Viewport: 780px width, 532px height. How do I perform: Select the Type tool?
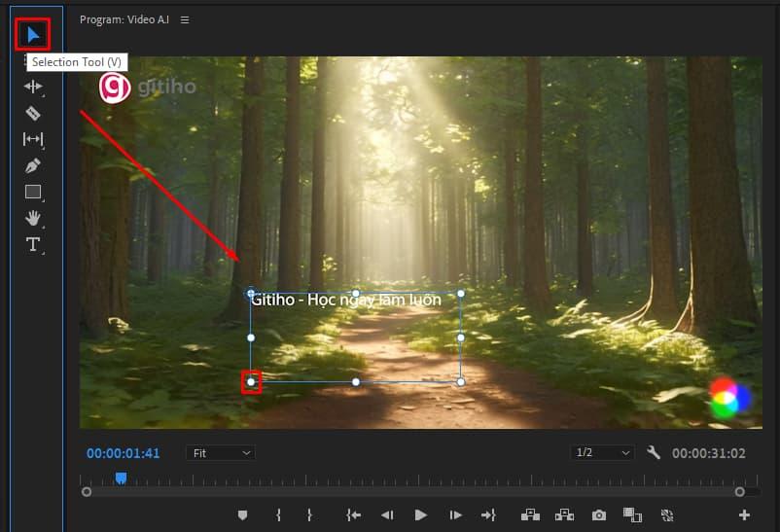point(33,244)
